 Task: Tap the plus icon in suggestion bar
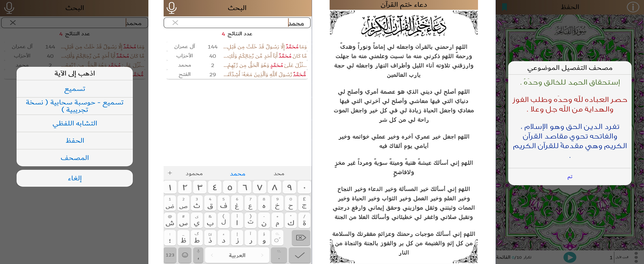click(170, 173)
